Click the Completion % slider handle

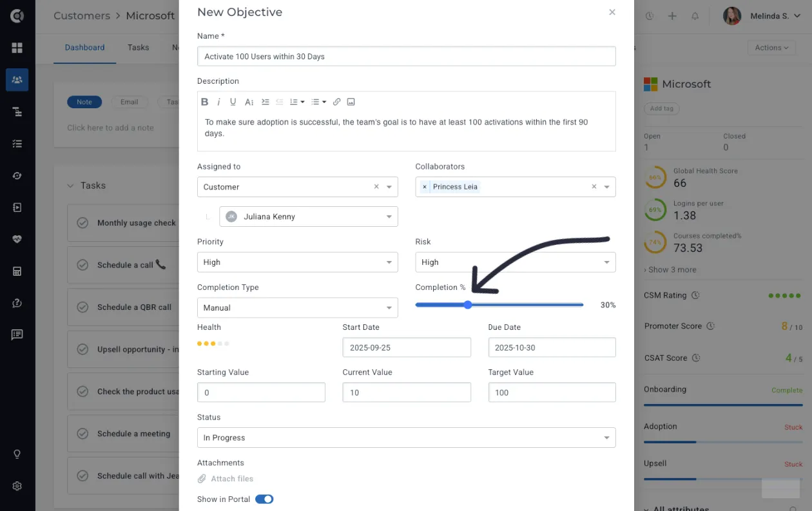tap(468, 305)
